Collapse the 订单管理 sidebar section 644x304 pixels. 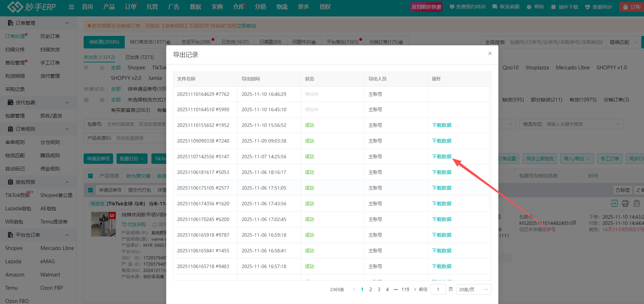click(67, 23)
